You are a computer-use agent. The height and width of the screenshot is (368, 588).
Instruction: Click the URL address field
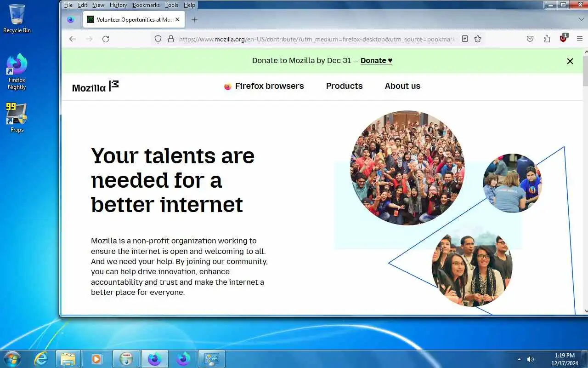[316, 39]
